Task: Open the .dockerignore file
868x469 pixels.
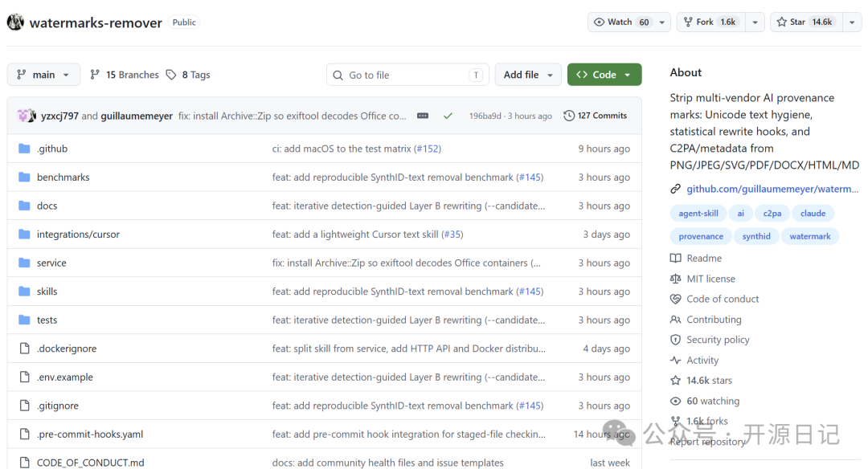Action: (x=67, y=349)
